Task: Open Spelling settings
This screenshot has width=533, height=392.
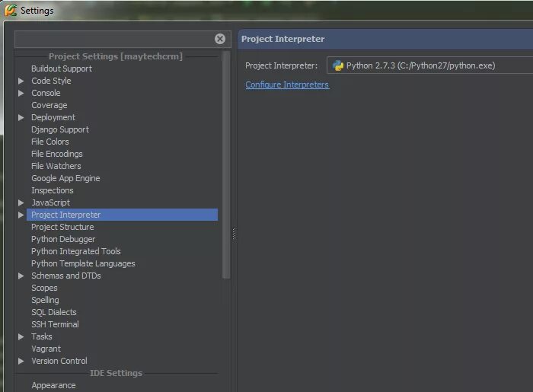Action: [45, 301]
